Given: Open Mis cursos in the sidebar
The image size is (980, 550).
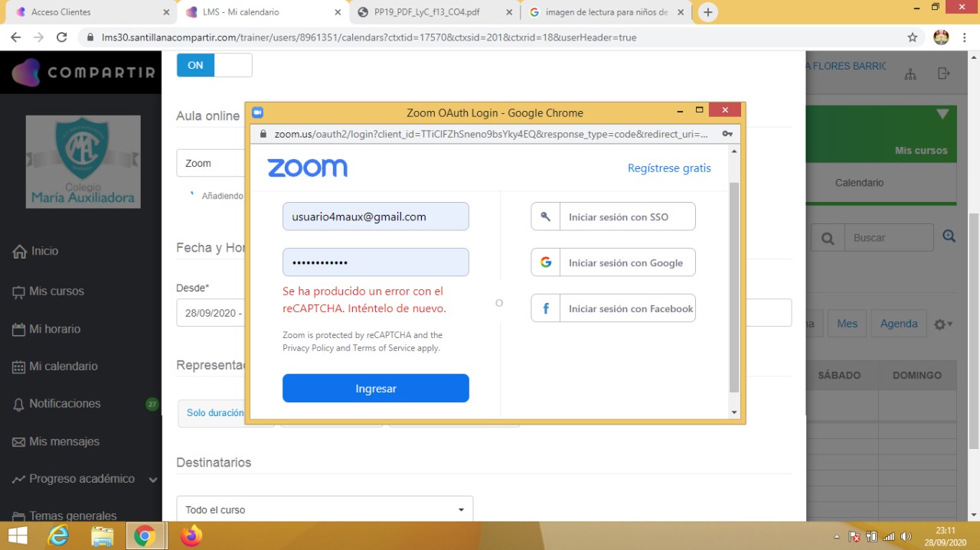Looking at the screenshot, I should [x=48, y=291].
